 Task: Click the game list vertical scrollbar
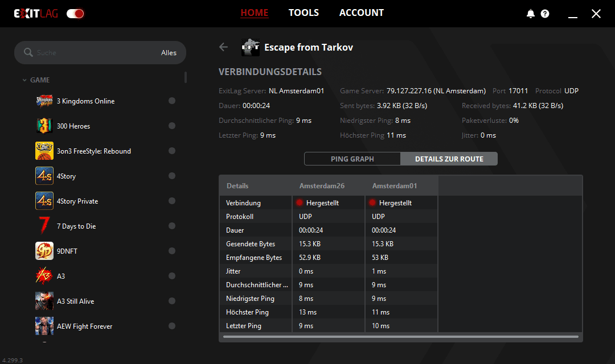coord(186,77)
